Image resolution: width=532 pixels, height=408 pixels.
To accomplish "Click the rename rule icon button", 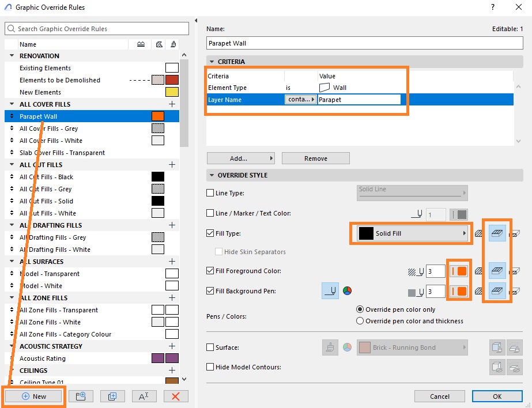I will coord(144,396).
